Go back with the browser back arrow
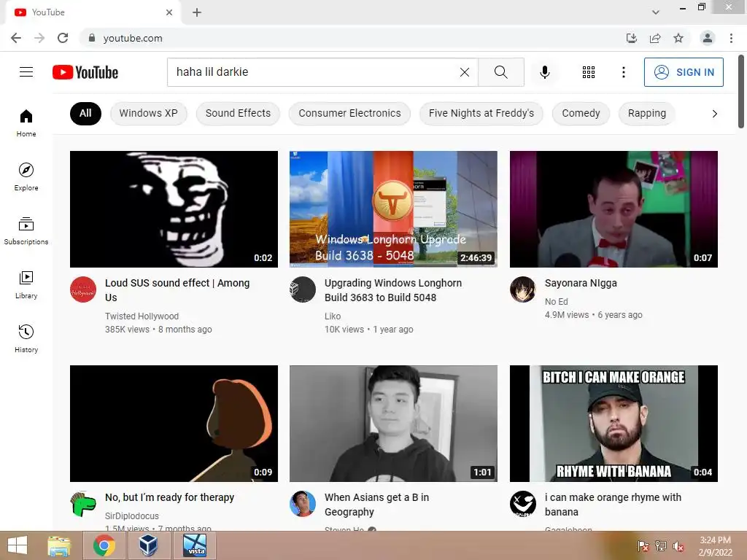Screen dimensions: 747x560 [x=16, y=38]
